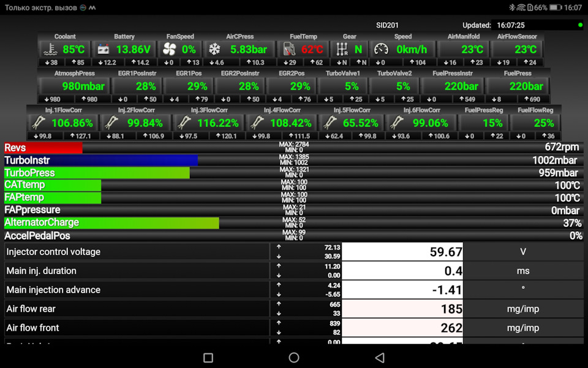Tap the fuel temperature pump icon
The width and height of the screenshot is (588, 368).
coord(289,49)
